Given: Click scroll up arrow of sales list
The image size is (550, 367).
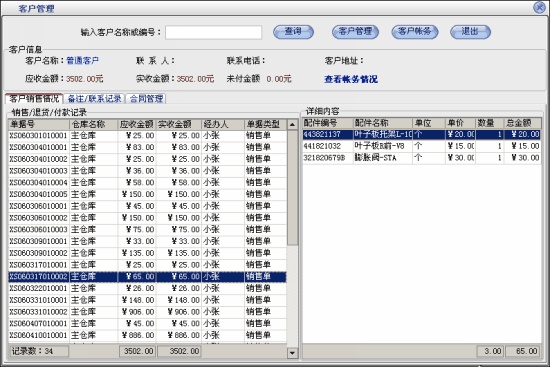Looking at the screenshot, I should tap(292, 124).
